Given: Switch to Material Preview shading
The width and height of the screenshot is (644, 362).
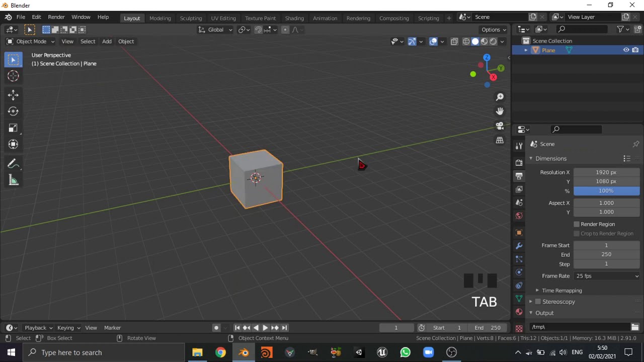Looking at the screenshot, I should tap(484, 41).
